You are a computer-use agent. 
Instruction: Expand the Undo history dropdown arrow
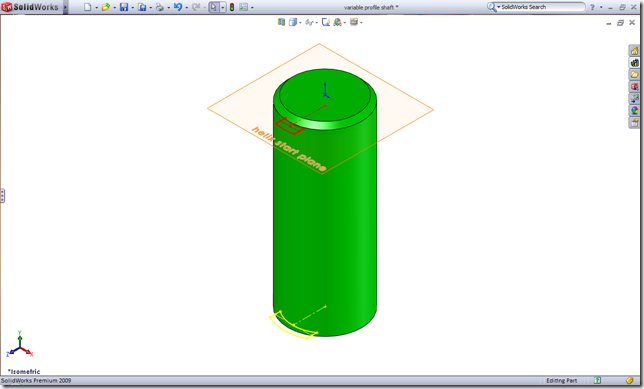(x=186, y=7)
